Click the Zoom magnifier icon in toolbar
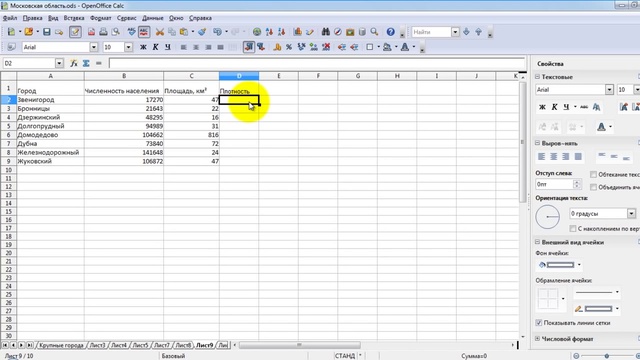The height and width of the screenshot is (360, 640). (x=374, y=32)
